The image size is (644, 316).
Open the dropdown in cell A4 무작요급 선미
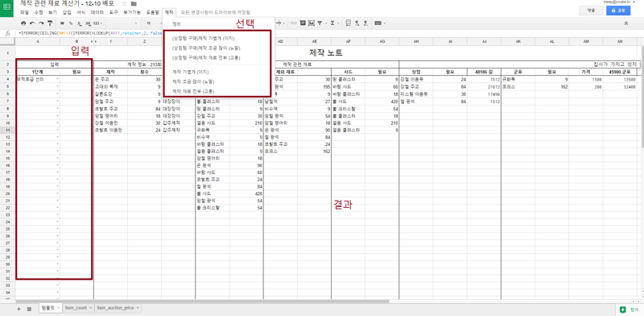57,79
